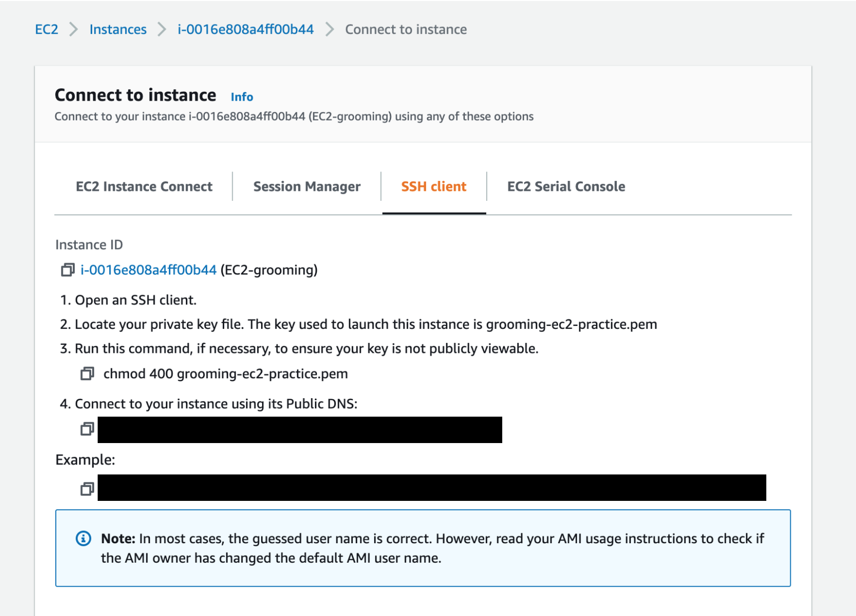Go to EC2 breadcrumb link
Image resolution: width=856 pixels, height=616 pixels.
click(x=47, y=29)
